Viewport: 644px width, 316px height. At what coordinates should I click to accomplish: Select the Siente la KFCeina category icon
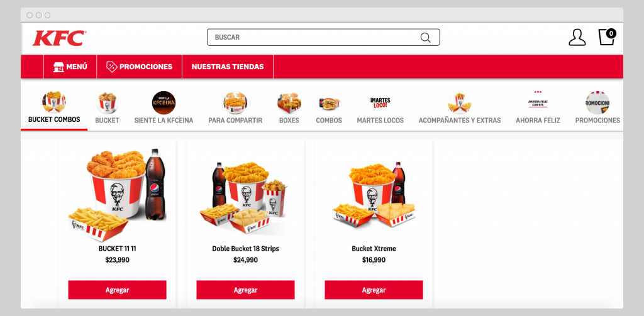coord(164,102)
